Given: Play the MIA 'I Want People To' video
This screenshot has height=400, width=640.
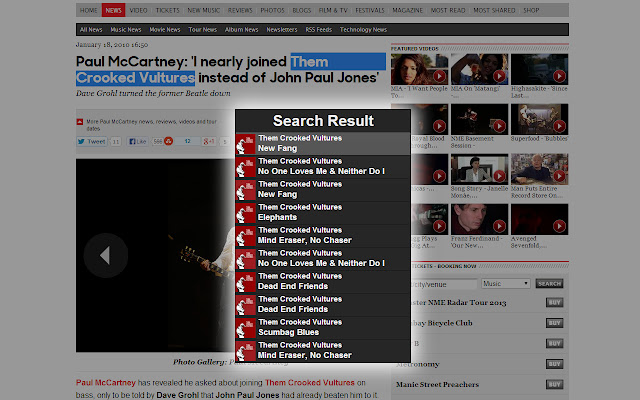Looking at the screenshot, I should pos(419,69).
